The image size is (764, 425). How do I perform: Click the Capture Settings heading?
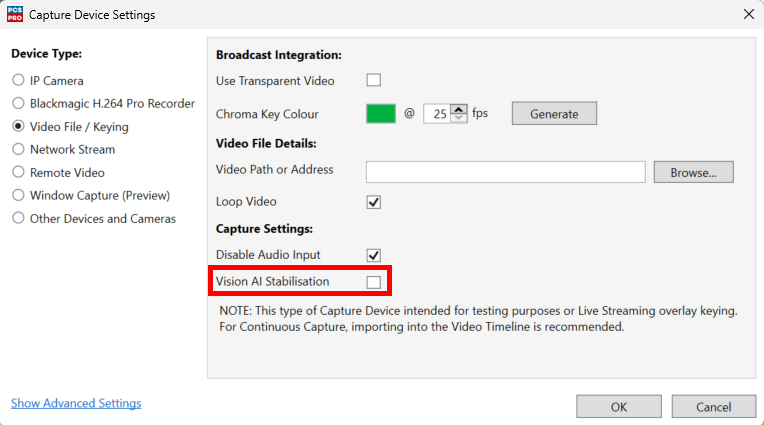pyautogui.click(x=264, y=229)
